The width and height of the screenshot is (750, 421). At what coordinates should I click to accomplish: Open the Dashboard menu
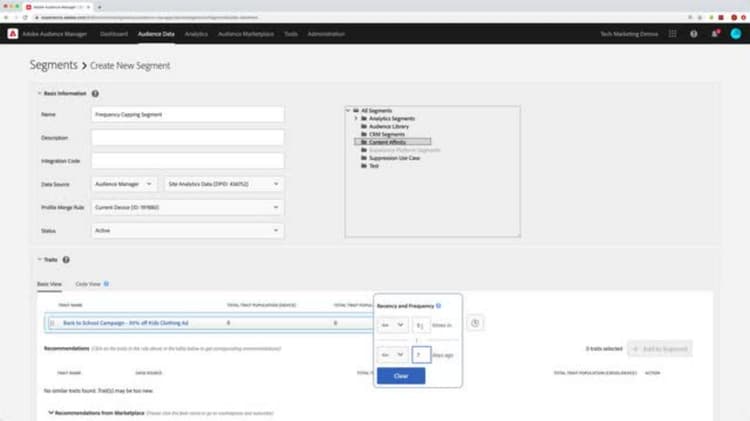(114, 34)
